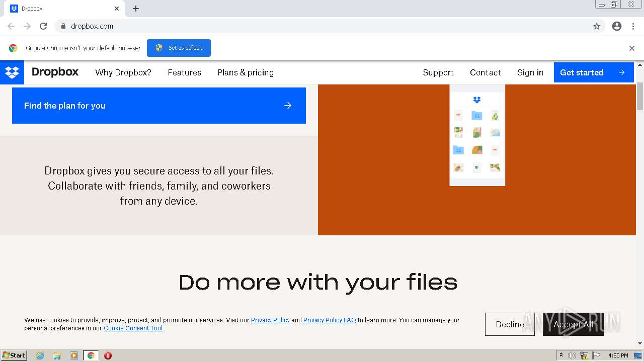Open the media player taskbar icon
644x362 pixels.
[74, 355]
